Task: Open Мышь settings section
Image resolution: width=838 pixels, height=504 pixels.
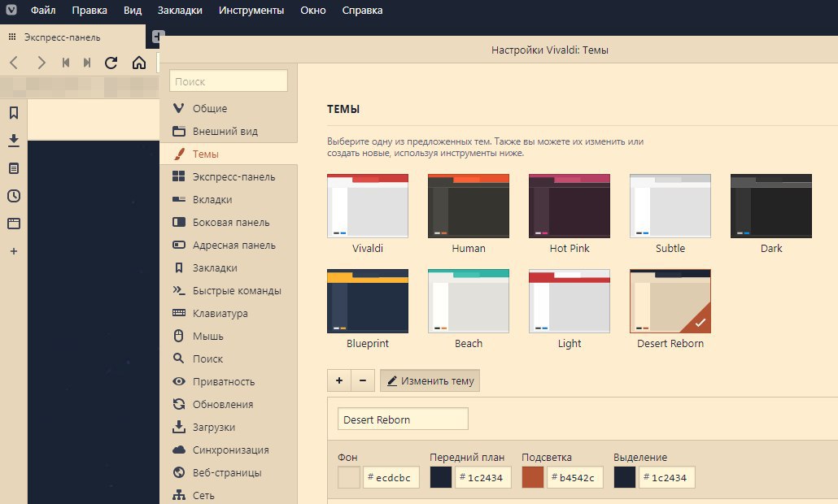Action: coord(229,337)
